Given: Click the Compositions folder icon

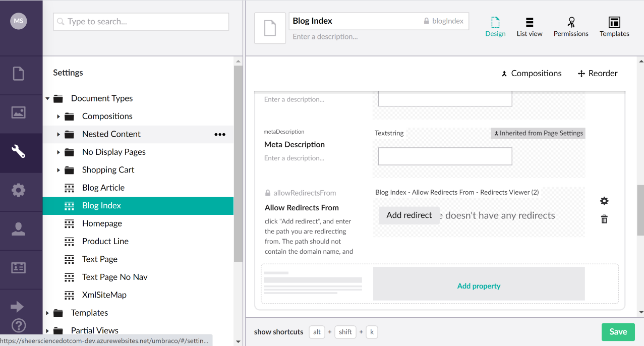Looking at the screenshot, I should 69,117.
